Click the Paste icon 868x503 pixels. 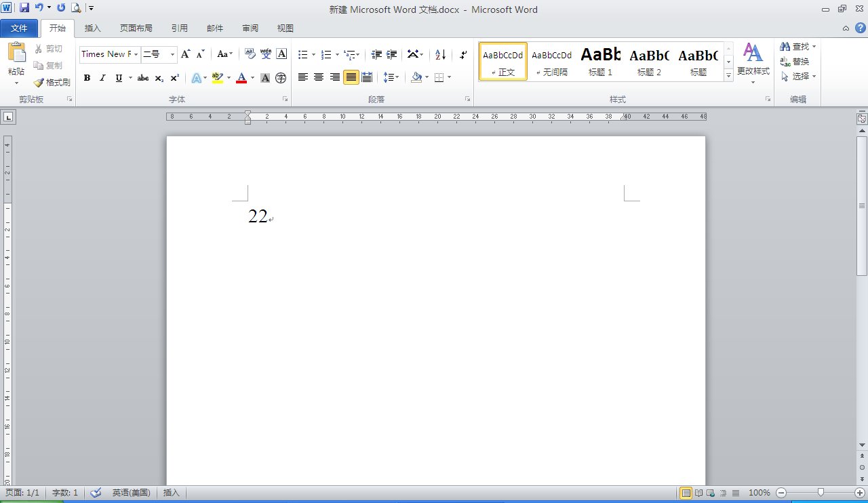coord(16,59)
